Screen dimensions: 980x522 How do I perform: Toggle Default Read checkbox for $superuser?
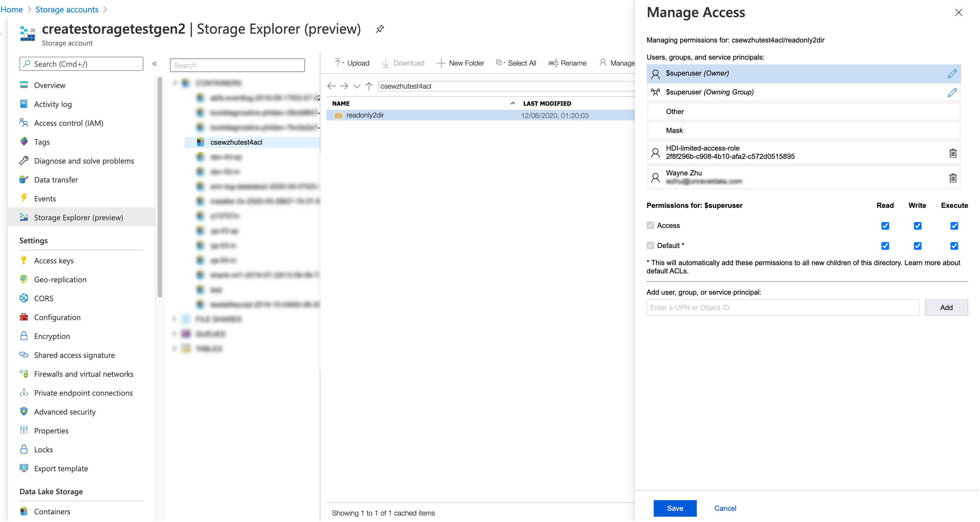tap(885, 246)
